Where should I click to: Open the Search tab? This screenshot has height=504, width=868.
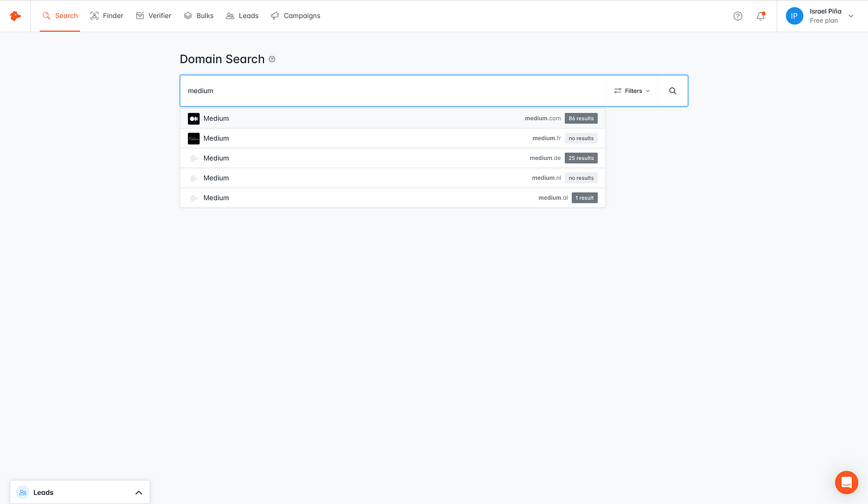pyautogui.click(x=60, y=15)
